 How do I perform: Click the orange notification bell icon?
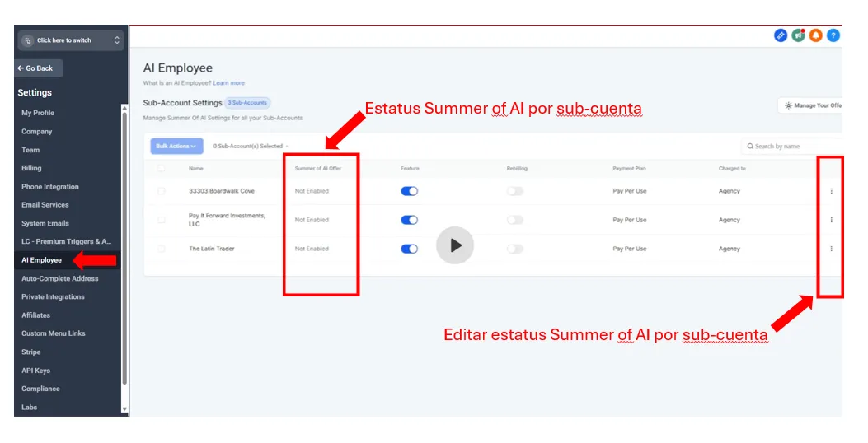(815, 35)
